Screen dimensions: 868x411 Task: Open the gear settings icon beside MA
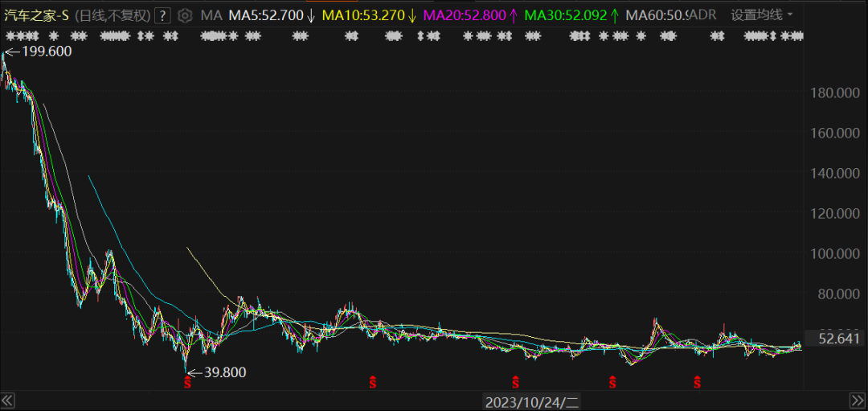click(186, 15)
